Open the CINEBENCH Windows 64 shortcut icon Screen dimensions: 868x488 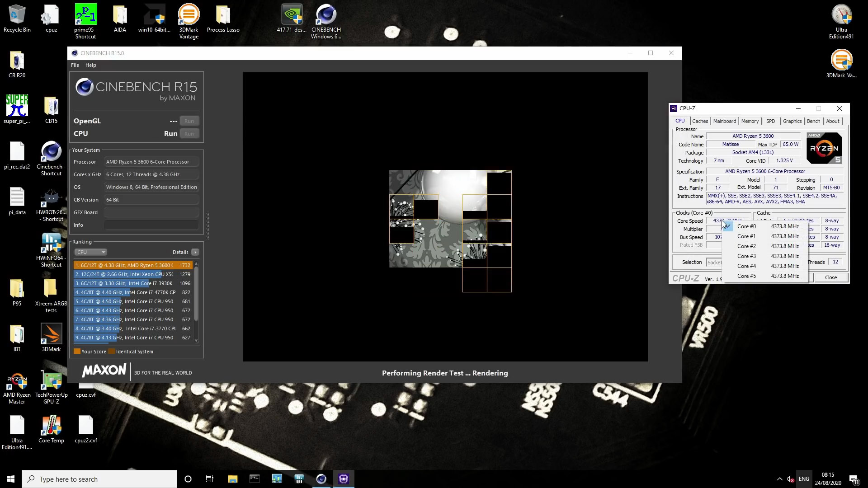[x=326, y=21]
